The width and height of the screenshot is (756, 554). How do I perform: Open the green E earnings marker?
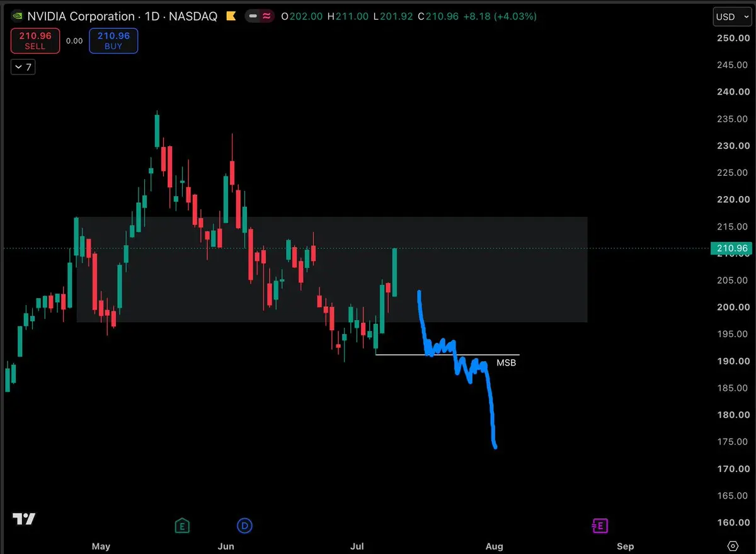[182, 525]
